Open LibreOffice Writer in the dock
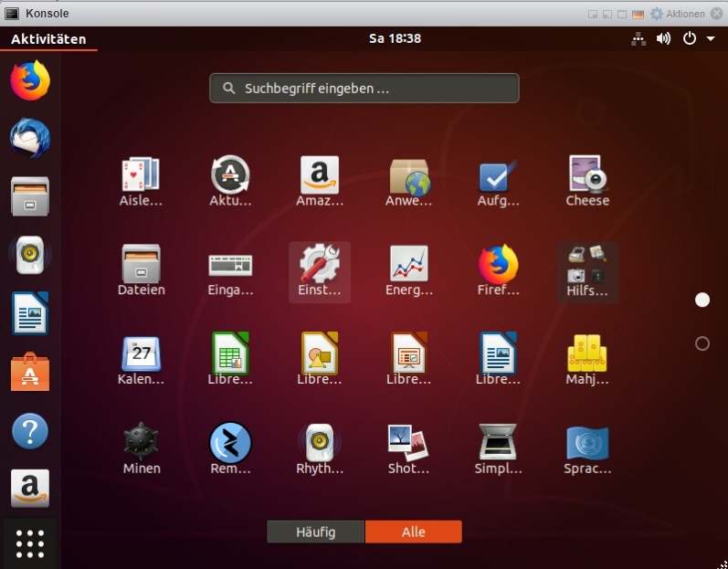This screenshot has width=728, height=569. 30,313
